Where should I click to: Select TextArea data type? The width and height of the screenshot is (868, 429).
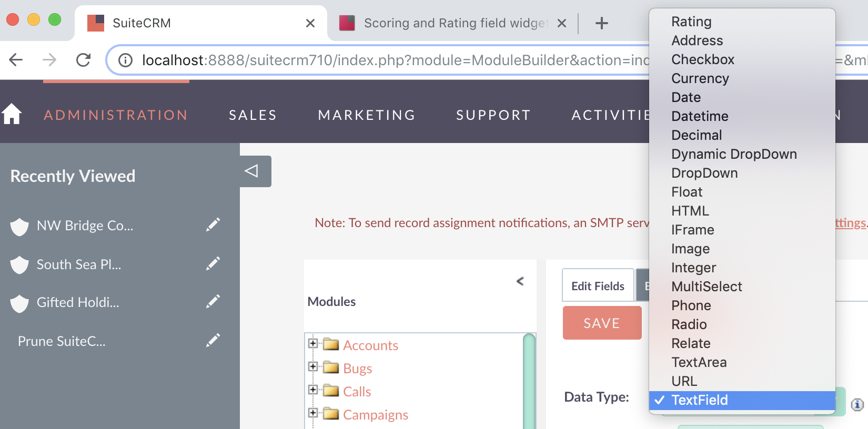click(742, 362)
